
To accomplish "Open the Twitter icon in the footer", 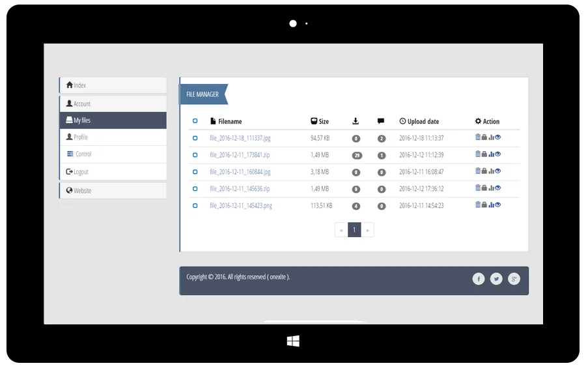I will pyautogui.click(x=496, y=279).
